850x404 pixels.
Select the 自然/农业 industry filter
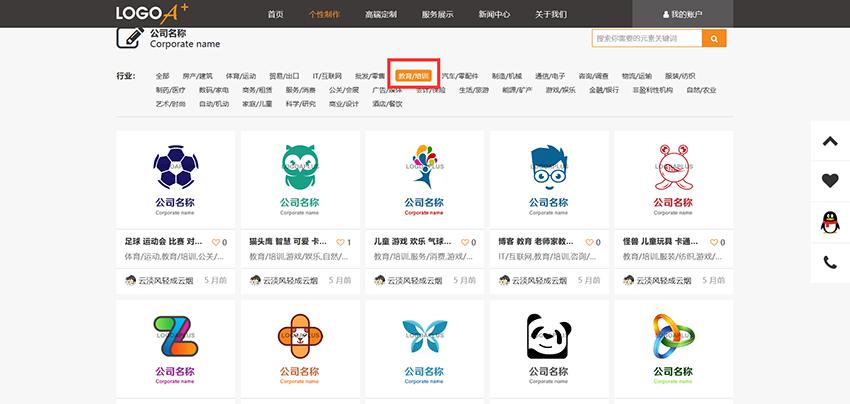701,90
